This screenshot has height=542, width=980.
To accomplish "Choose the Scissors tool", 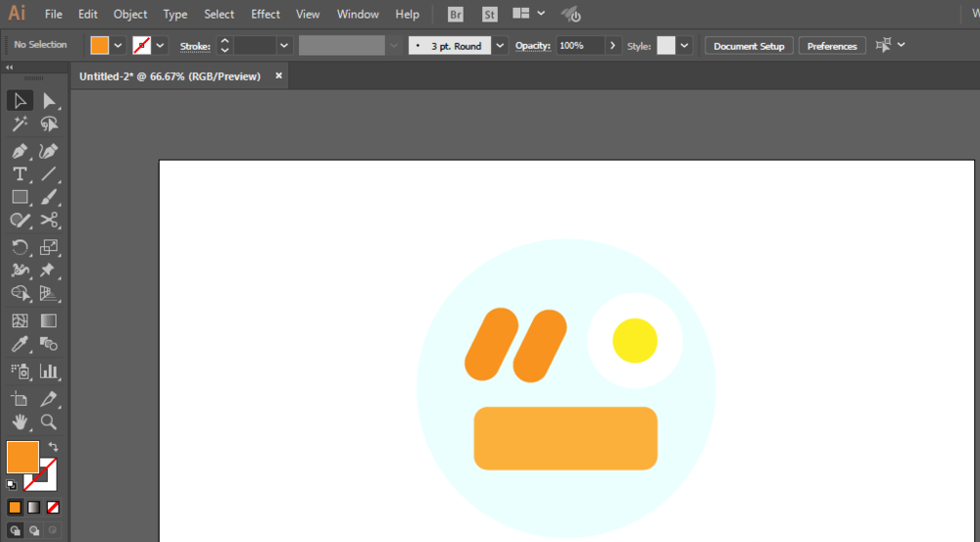I will pyautogui.click(x=48, y=221).
